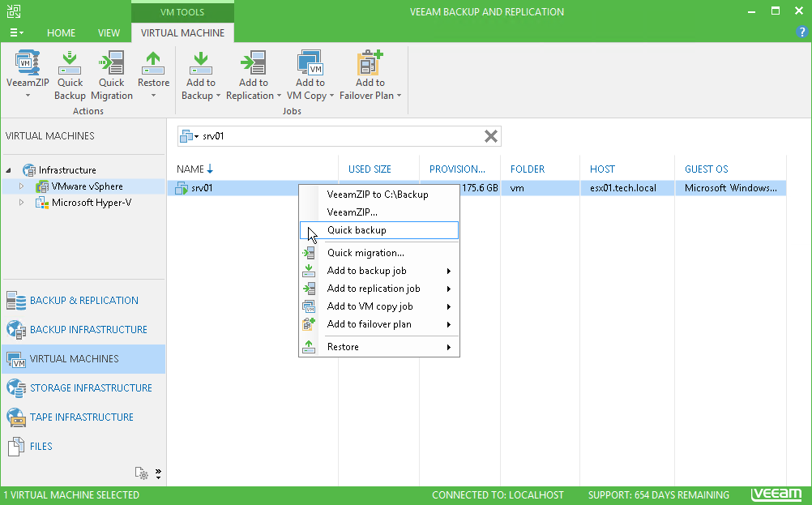This screenshot has height=505, width=812.
Task: Open the search scope dropdown beside srv01
Action: [x=189, y=136]
